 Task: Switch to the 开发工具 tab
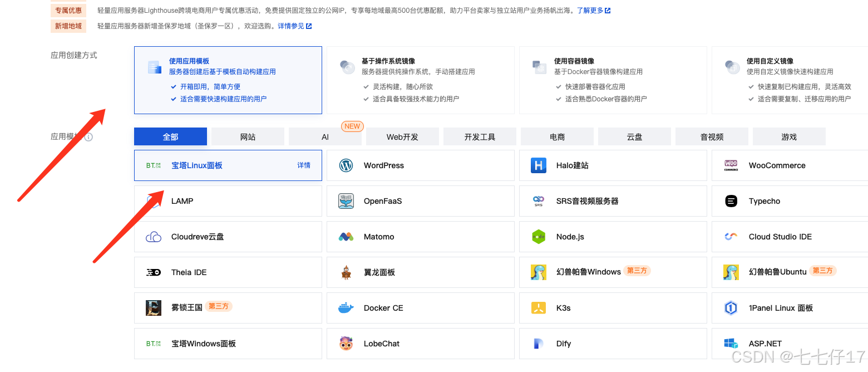[480, 136]
